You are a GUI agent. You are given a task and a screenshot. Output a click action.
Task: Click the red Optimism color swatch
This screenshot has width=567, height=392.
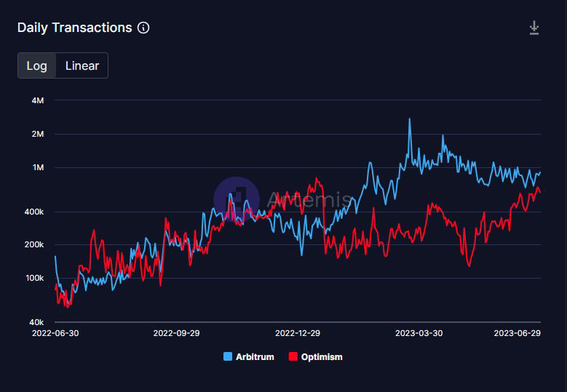293,356
